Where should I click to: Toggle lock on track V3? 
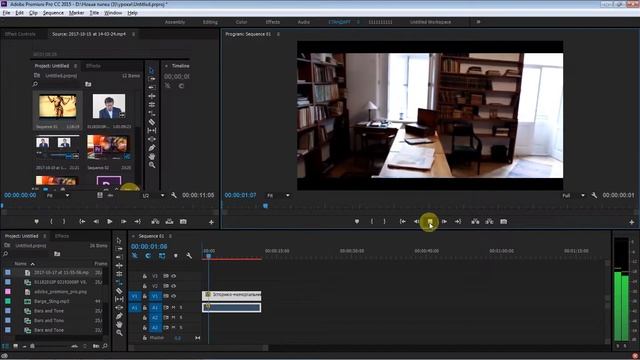144,276
